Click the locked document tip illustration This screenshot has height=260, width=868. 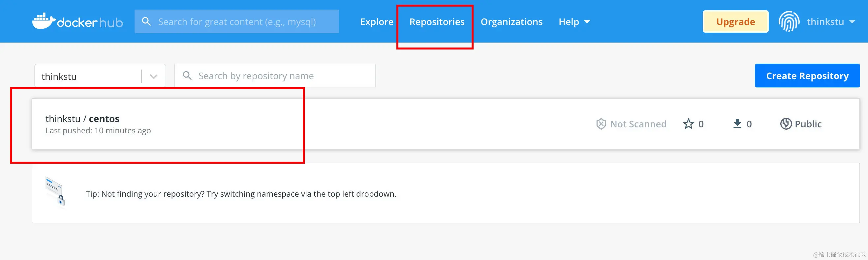click(56, 191)
